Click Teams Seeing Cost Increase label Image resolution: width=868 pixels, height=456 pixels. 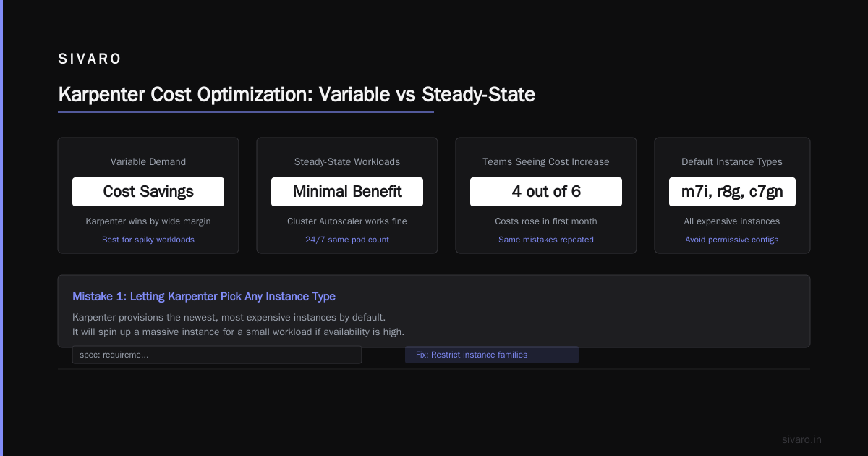click(x=546, y=162)
